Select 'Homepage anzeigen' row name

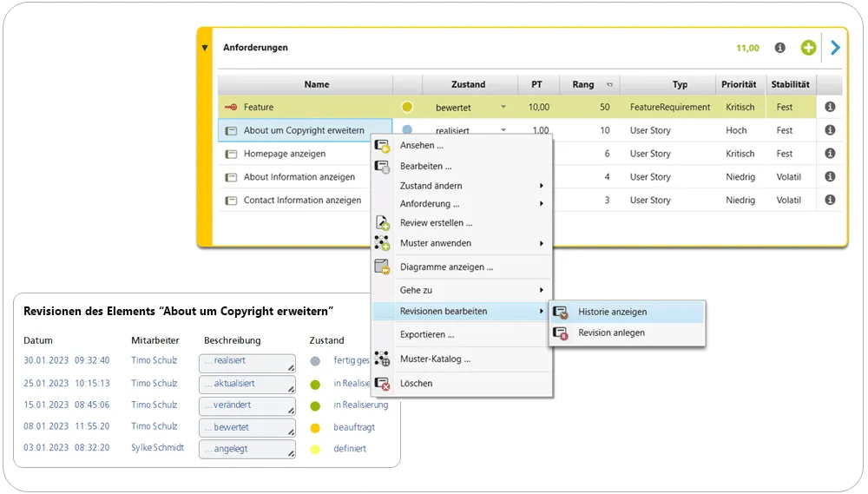(285, 154)
